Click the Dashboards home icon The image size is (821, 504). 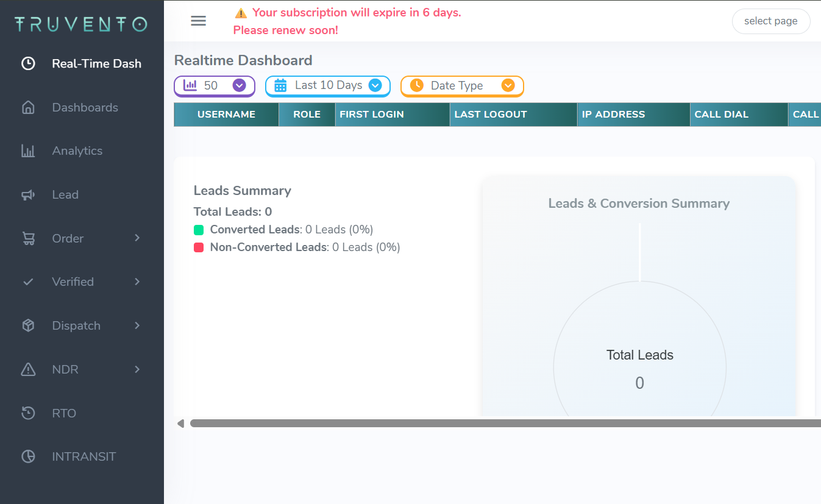click(x=28, y=108)
